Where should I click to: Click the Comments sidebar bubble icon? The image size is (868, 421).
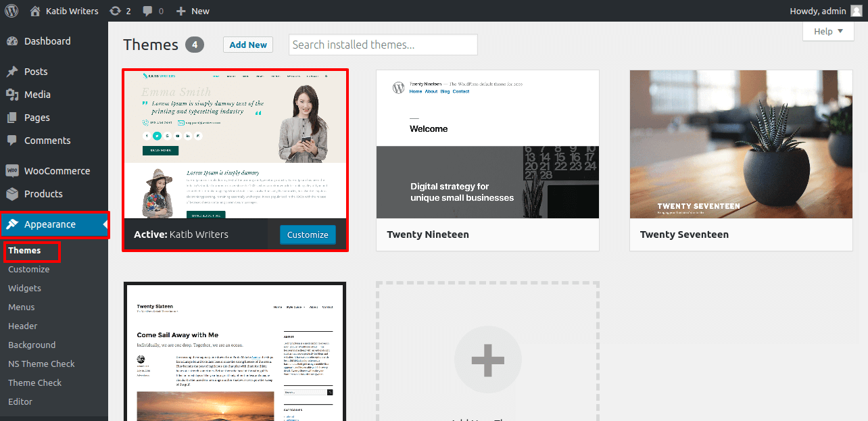pos(12,141)
